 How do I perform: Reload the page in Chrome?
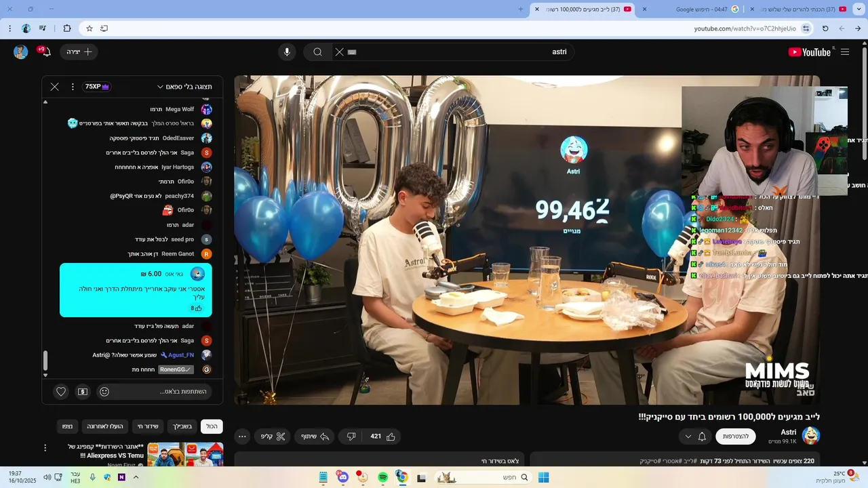(x=825, y=28)
